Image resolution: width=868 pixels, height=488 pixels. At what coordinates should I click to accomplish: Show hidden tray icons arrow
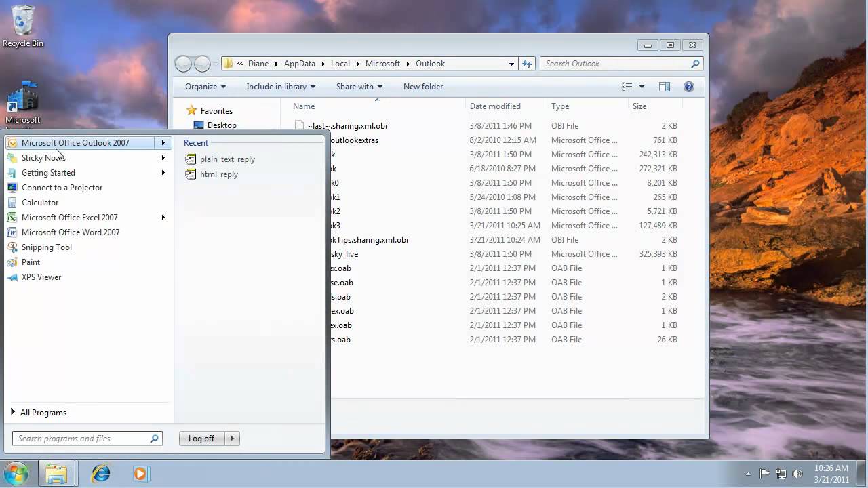(x=748, y=474)
